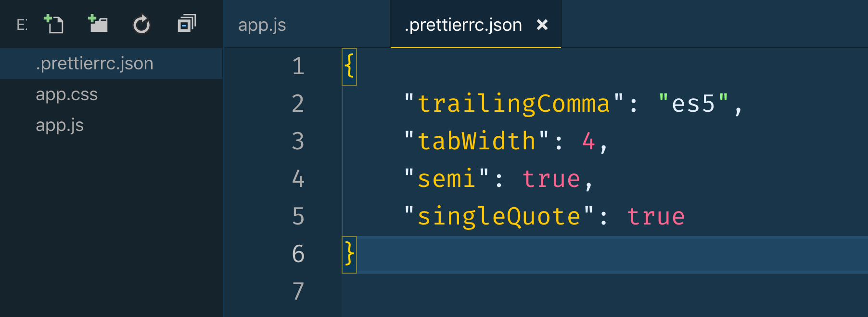The height and width of the screenshot is (317, 868).
Task: Click the true value after "semi"
Action: pos(551,179)
